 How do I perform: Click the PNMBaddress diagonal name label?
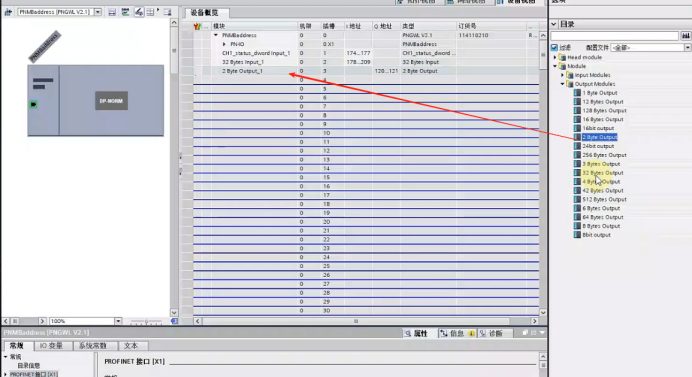pos(44,46)
